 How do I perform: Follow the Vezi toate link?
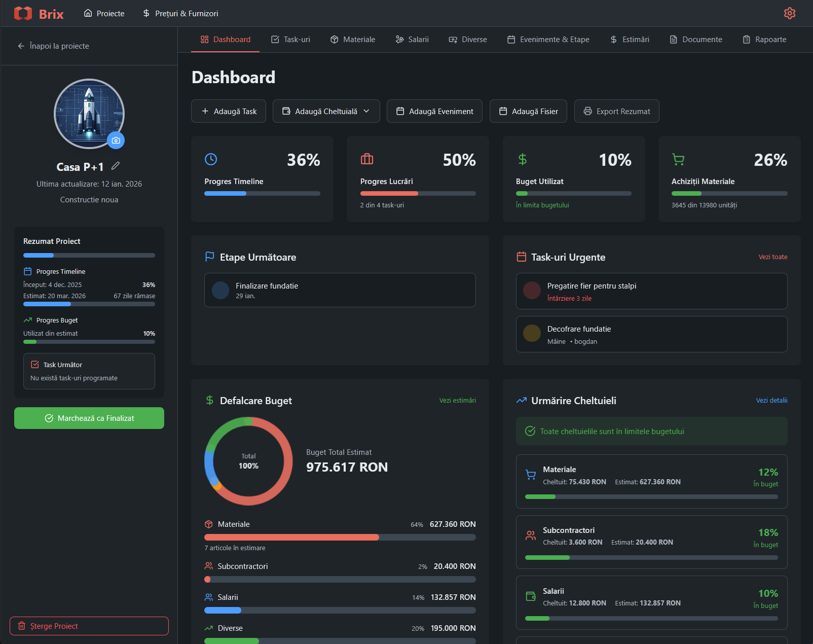click(772, 257)
